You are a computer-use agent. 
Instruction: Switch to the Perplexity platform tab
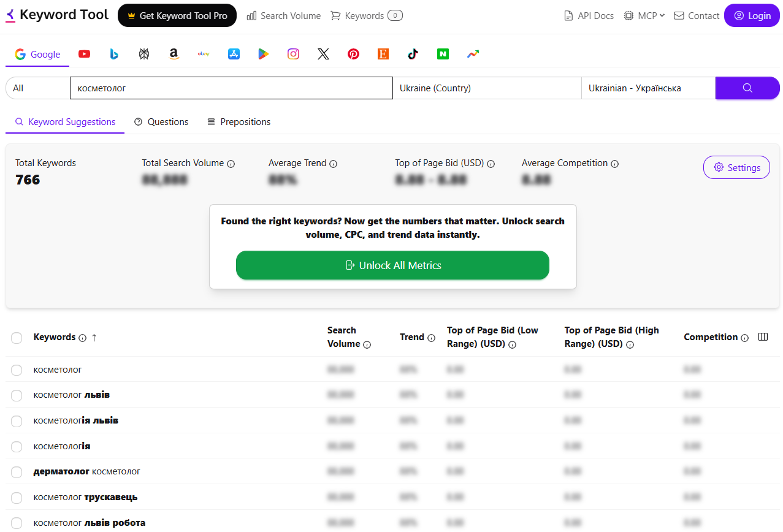144,54
